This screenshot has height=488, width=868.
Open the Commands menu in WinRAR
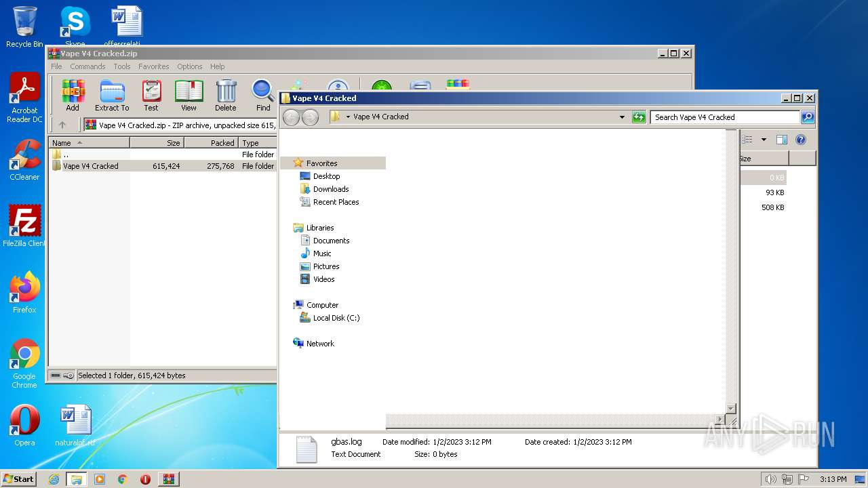pos(87,66)
